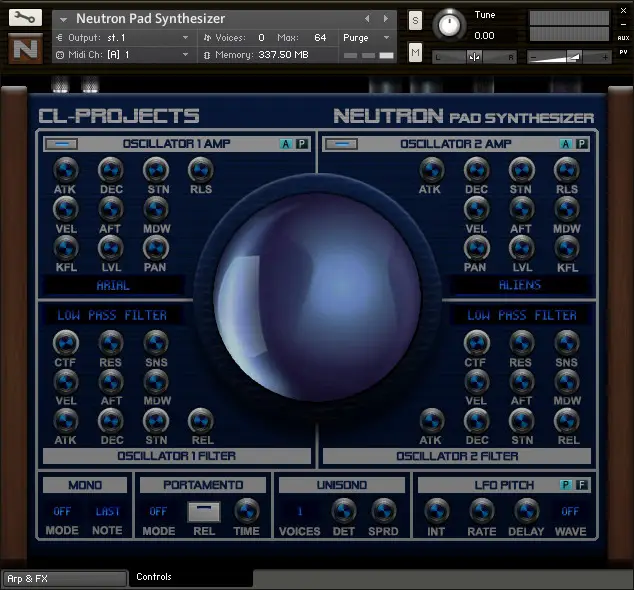Expand the Purge menu

[366, 38]
